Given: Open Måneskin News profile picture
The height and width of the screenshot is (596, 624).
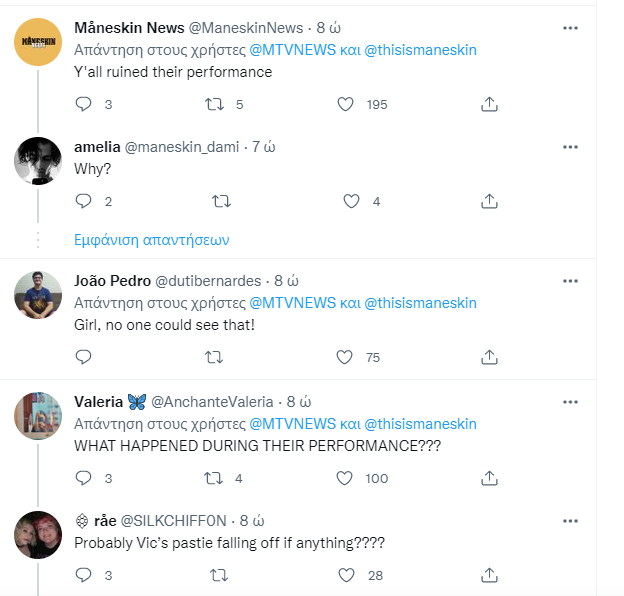Looking at the screenshot, I should click(x=39, y=42).
